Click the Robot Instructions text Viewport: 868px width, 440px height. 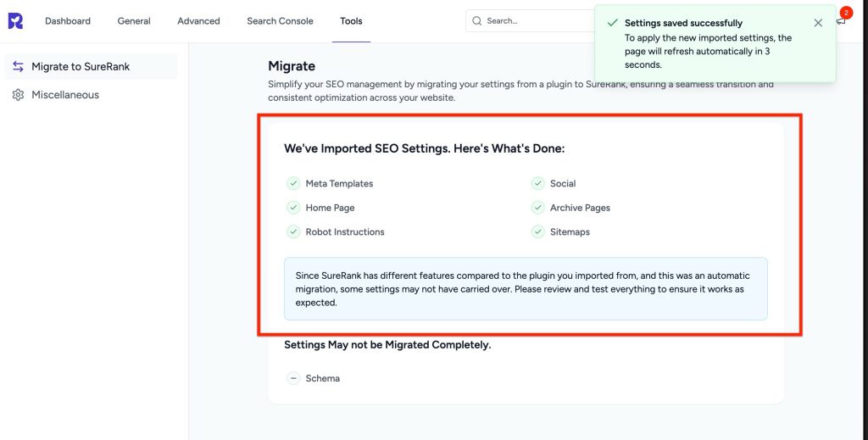click(x=345, y=232)
